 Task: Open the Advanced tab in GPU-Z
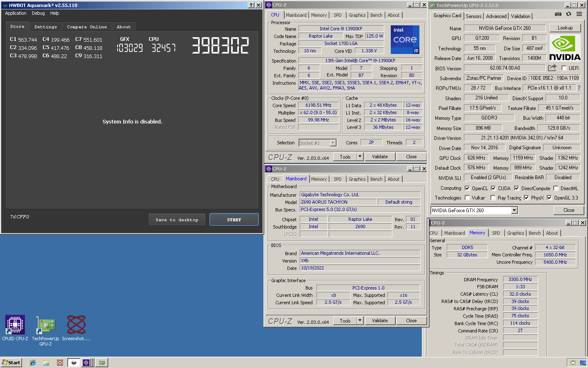point(496,16)
